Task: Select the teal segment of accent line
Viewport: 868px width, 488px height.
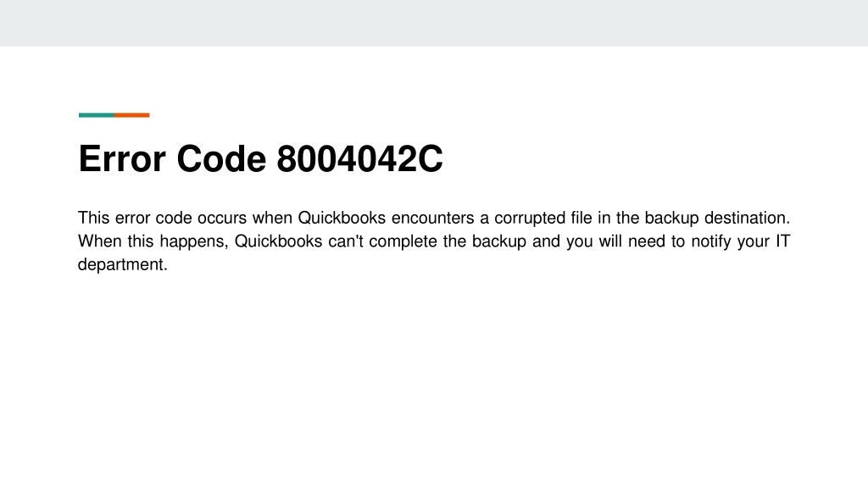Action: coord(97,115)
